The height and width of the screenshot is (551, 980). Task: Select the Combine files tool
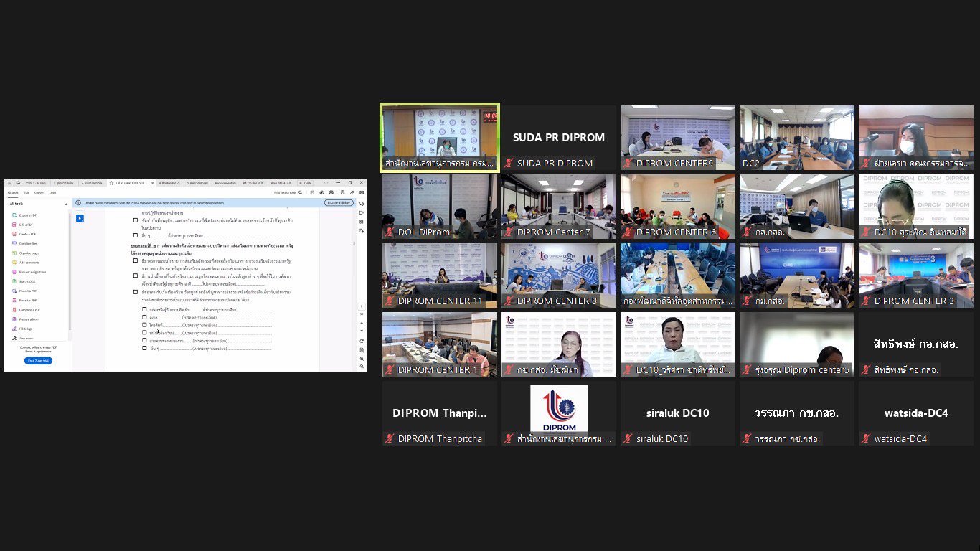[28, 243]
